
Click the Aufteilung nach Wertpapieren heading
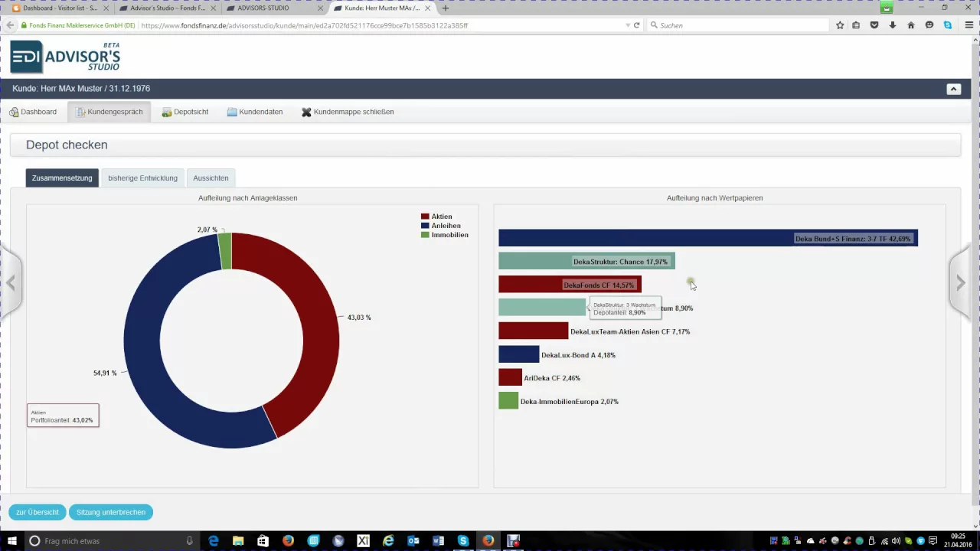[714, 198]
